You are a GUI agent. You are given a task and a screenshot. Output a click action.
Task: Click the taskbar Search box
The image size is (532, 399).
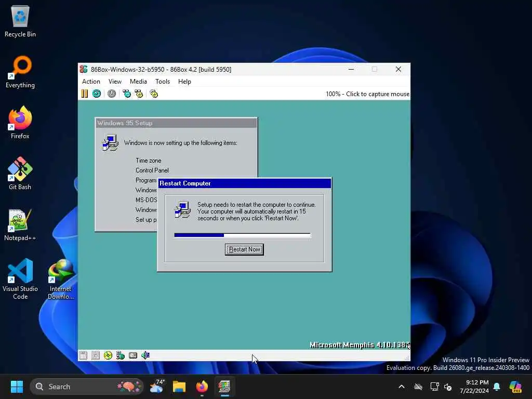(87, 387)
